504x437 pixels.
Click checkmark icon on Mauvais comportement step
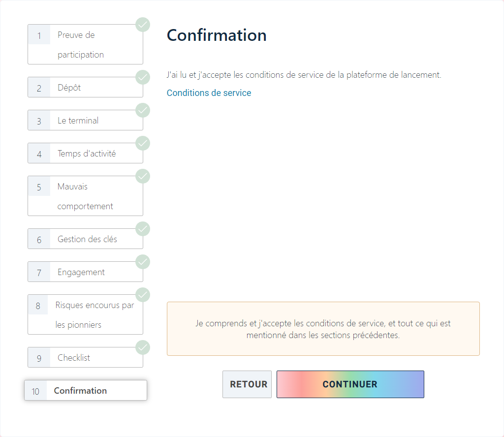point(143,176)
